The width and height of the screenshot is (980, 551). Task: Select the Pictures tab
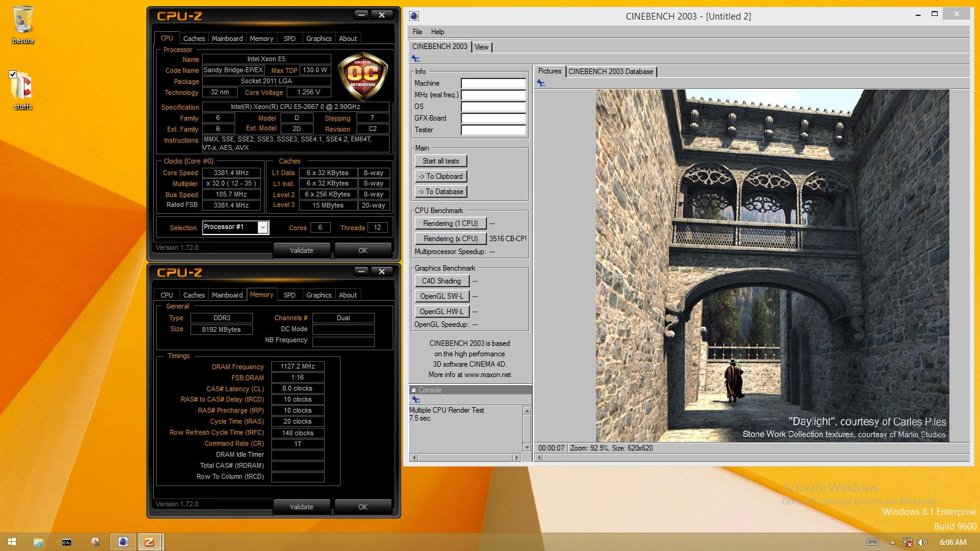coord(549,71)
